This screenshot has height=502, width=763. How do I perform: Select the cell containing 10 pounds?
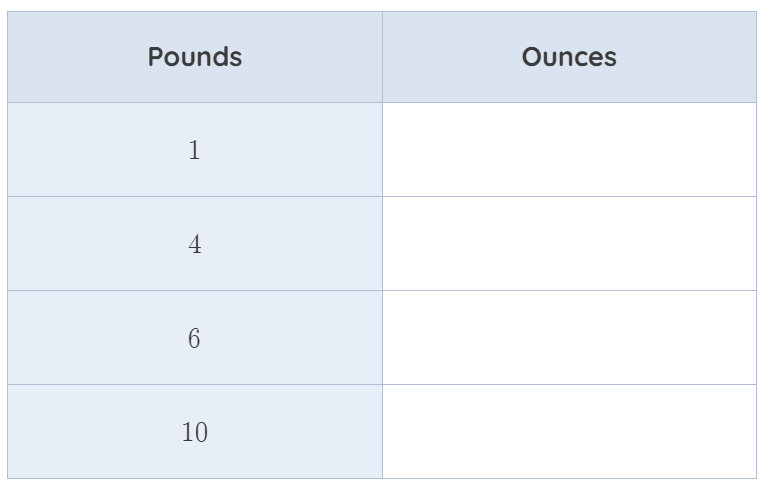point(195,431)
